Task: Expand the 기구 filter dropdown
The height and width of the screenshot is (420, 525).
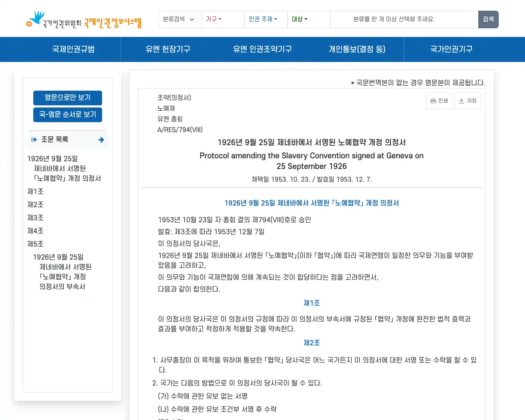Action: 214,19
